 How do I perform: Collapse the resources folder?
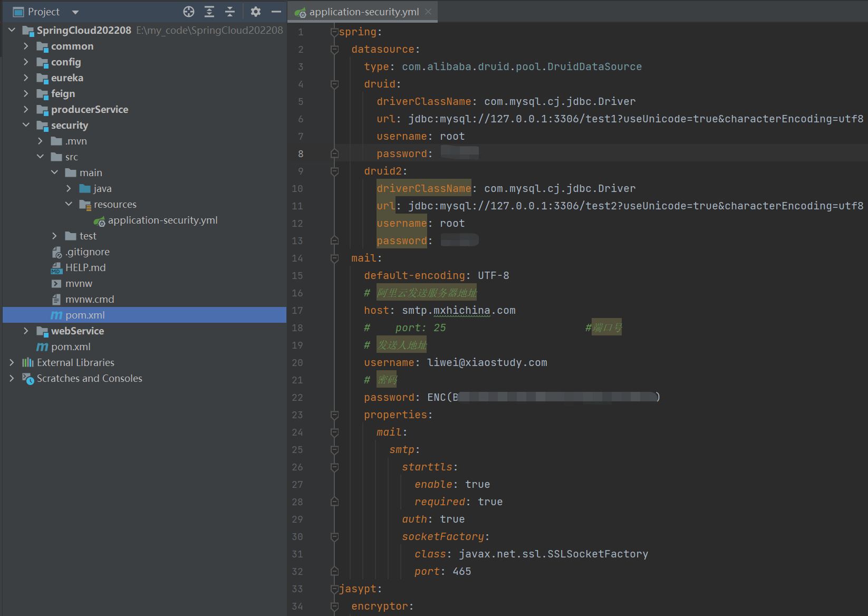[69, 204]
